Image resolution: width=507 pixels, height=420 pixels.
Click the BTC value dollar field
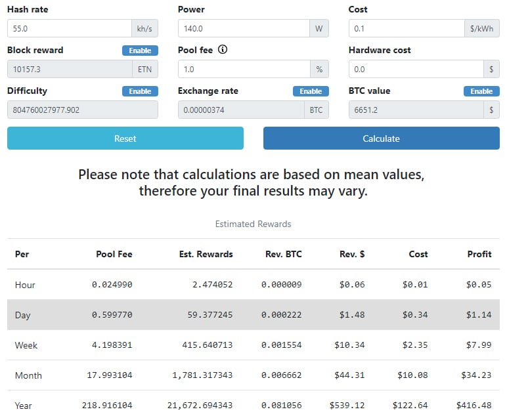pyautogui.click(x=415, y=110)
